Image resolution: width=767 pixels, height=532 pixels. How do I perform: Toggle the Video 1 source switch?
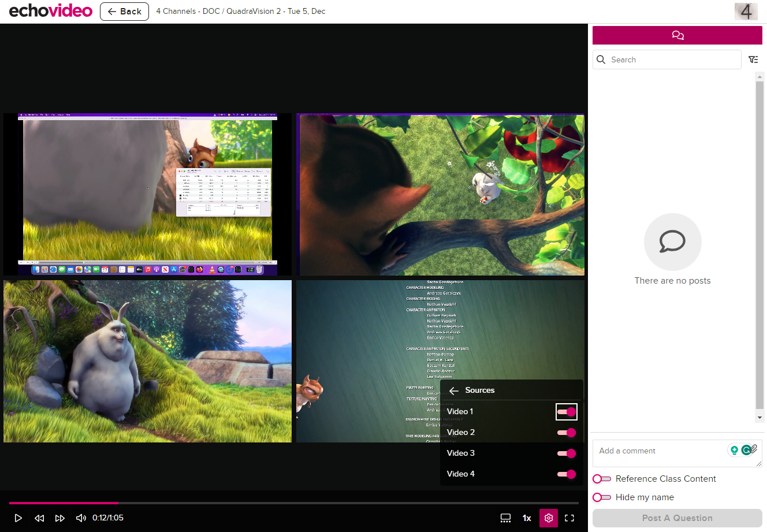pos(567,412)
